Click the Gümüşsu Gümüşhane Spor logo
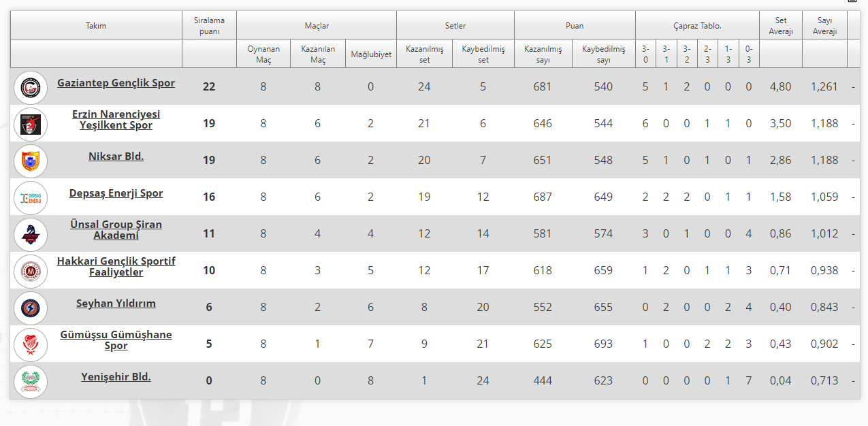The width and height of the screenshot is (868, 426). pyautogui.click(x=31, y=344)
